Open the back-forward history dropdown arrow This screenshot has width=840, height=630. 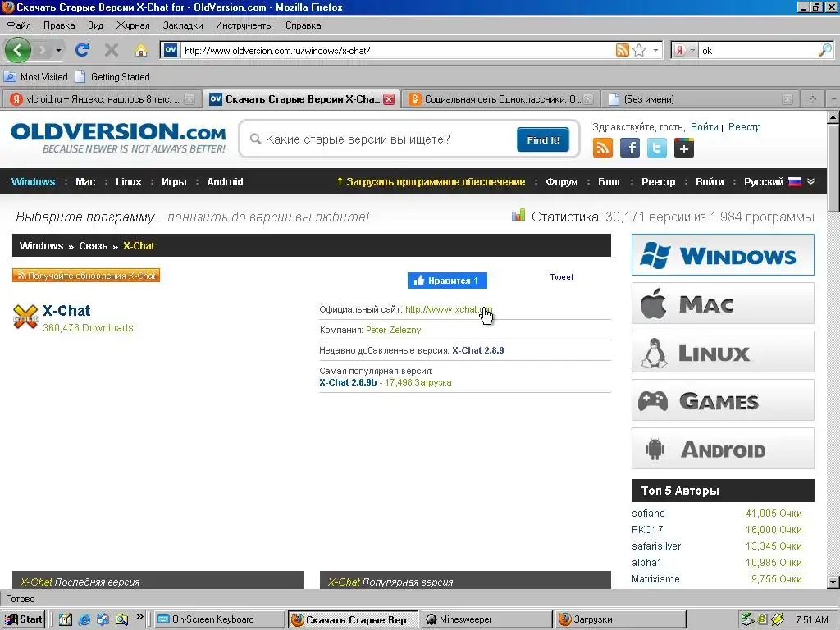[58, 50]
